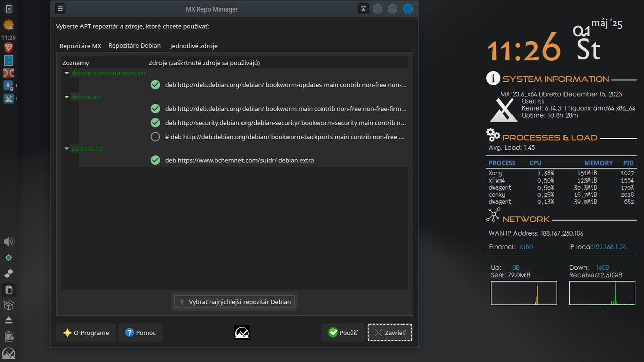Click the eject removable media icon
Viewport: 644px width, 362px height.
(x=9, y=320)
